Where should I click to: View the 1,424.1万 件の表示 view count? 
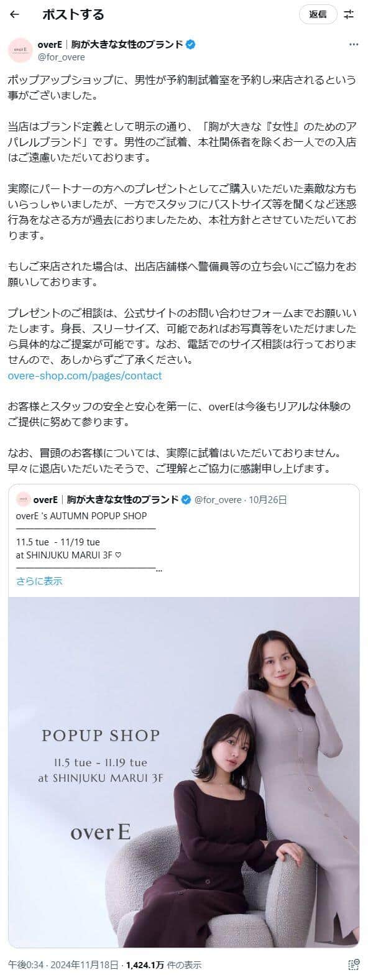[163, 965]
